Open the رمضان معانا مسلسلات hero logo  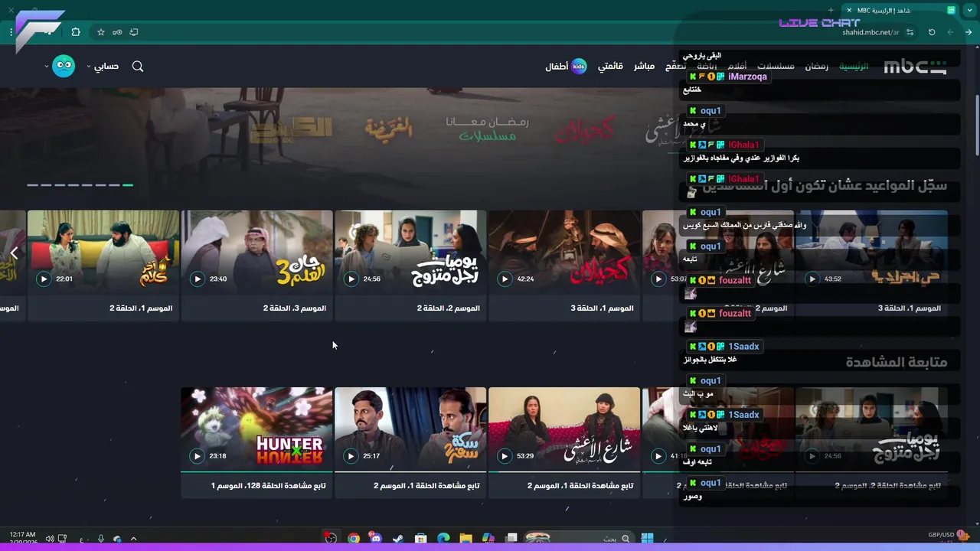click(488, 129)
